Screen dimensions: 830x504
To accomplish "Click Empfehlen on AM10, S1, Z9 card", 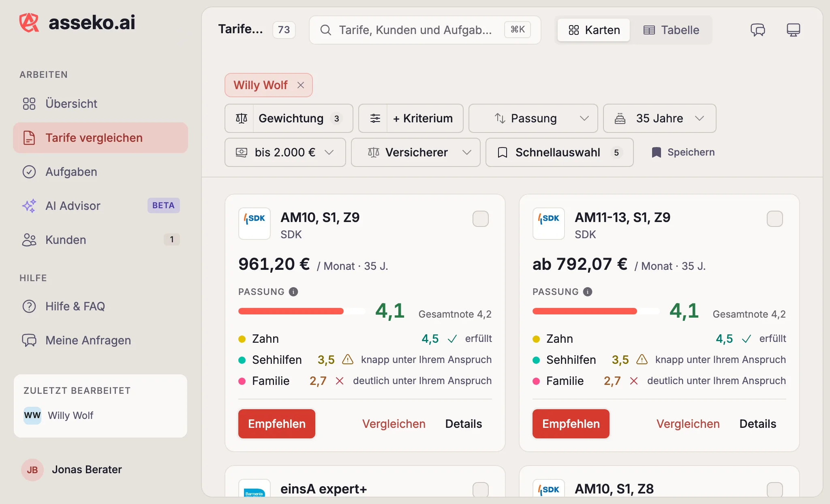I will point(277,424).
